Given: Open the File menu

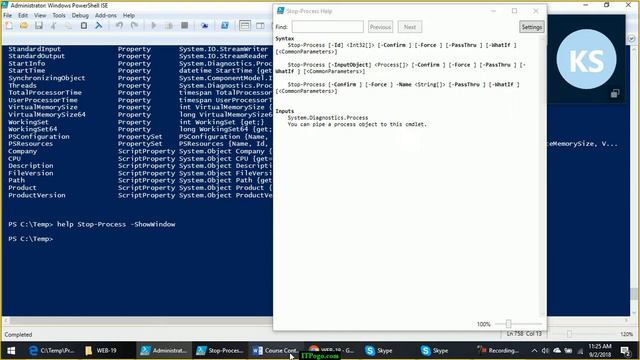Looking at the screenshot, I should (7, 15).
